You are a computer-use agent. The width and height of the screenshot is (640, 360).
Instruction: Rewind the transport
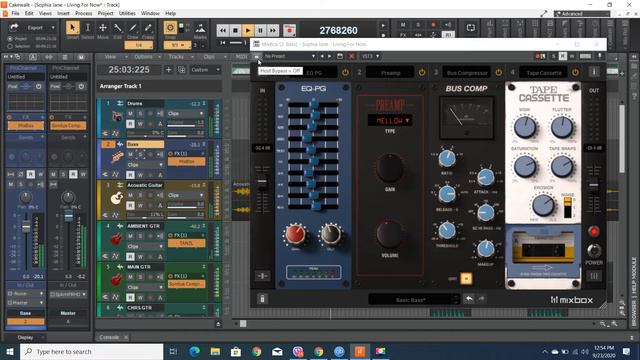[x=222, y=30]
